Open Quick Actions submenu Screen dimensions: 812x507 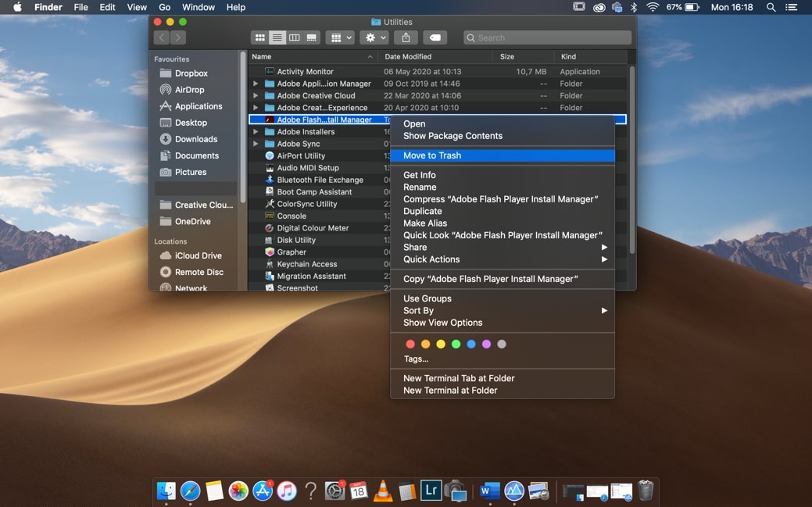[503, 259]
